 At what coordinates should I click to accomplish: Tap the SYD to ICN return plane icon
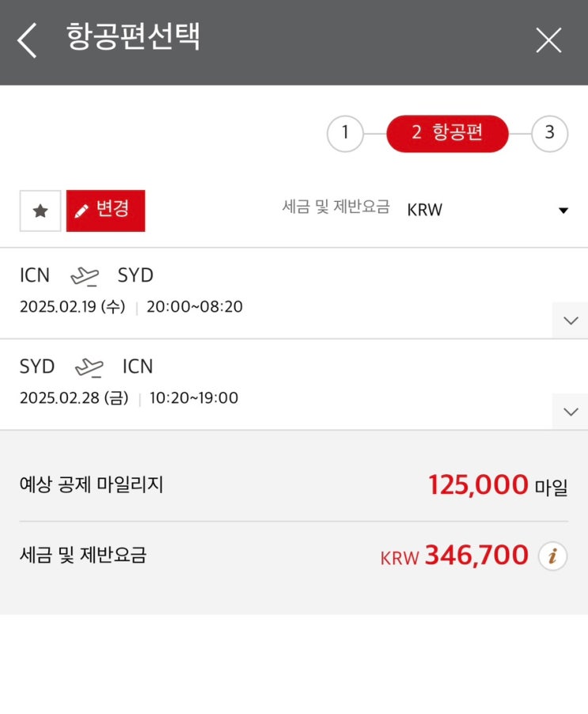tap(89, 367)
